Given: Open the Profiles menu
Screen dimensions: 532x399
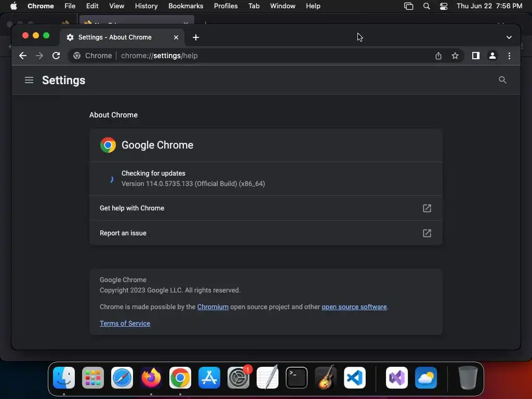Looking at the screenshot, I should tap(225, 6).
